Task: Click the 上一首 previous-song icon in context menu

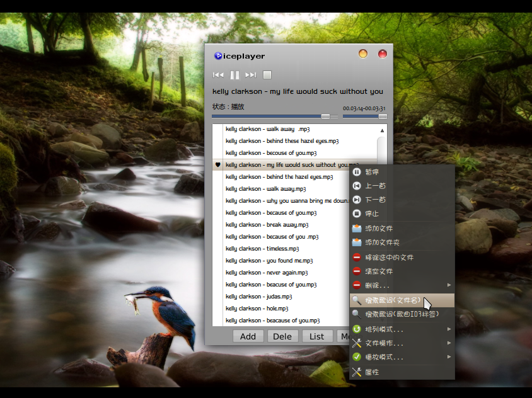Action: [x=357, y=186]
